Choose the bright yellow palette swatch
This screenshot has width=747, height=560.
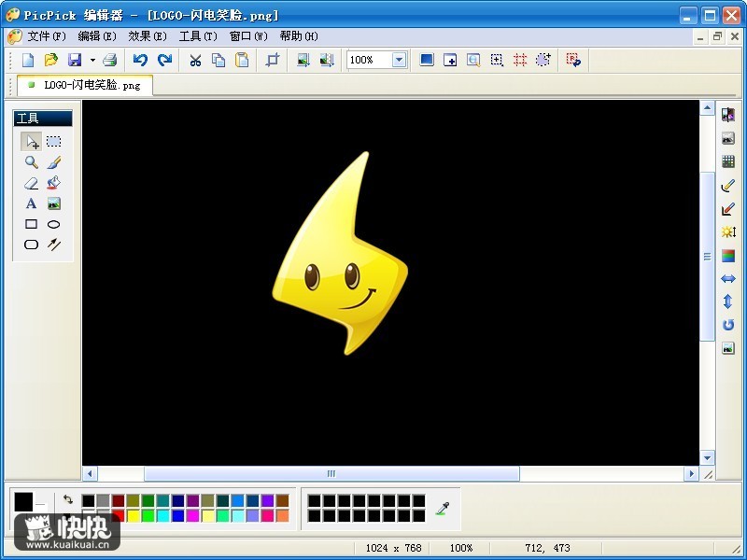[x=133, y=516]
